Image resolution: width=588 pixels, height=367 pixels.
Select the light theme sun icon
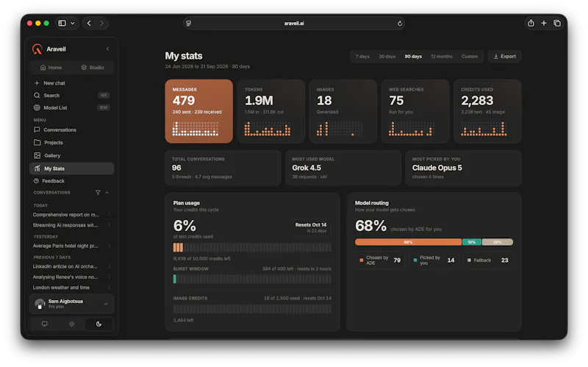coord(71,324)
